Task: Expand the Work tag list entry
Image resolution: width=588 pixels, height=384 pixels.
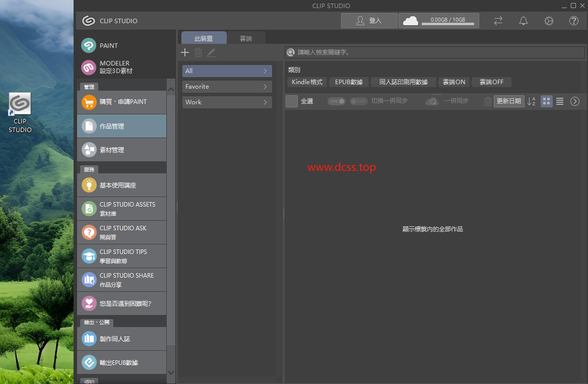Action: pyautogui.click(x=227, y=102)
